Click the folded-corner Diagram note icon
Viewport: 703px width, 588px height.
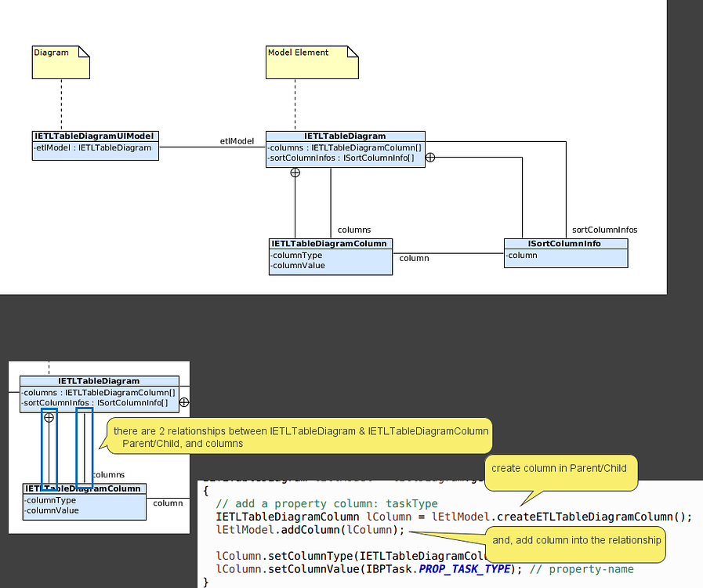[x=60, y=63]
